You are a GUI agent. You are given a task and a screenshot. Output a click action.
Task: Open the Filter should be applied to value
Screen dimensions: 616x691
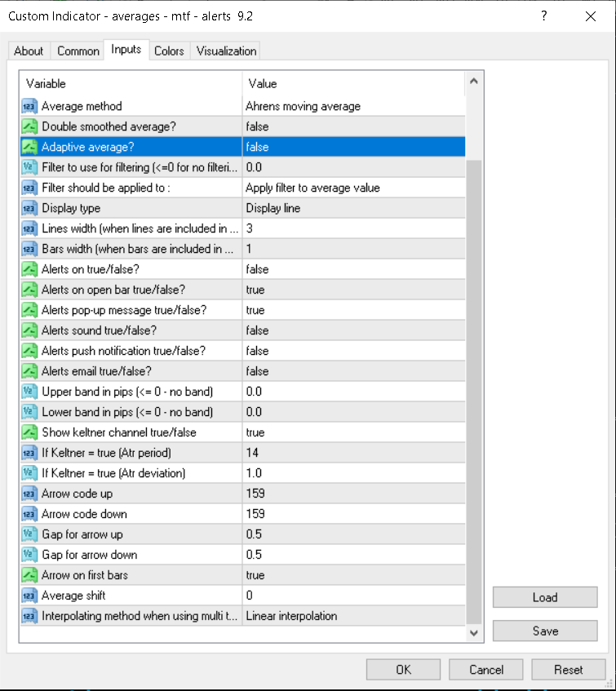(x=353, y=188)
